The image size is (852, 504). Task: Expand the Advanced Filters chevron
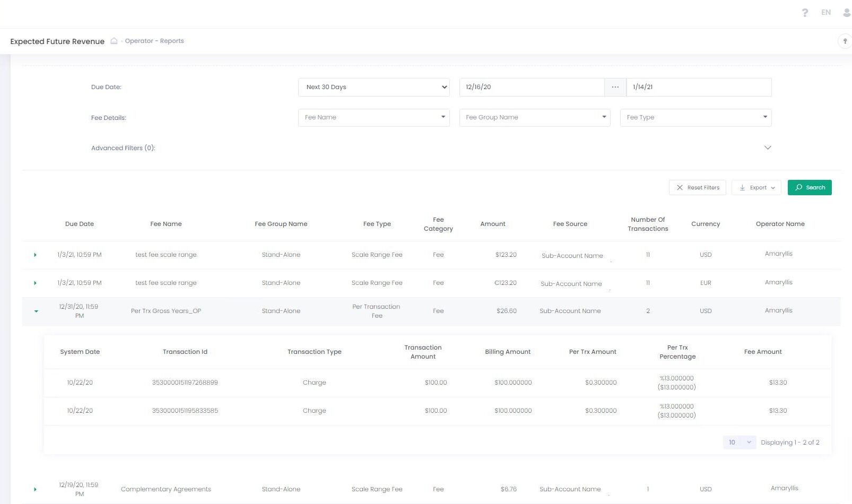(767, 147)
